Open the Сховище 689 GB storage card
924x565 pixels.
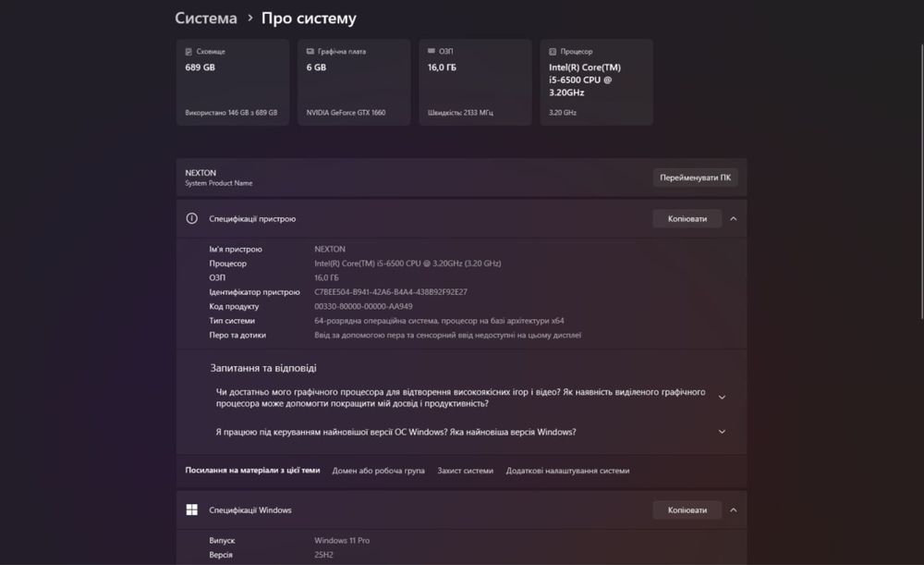(x=233, y=82)
